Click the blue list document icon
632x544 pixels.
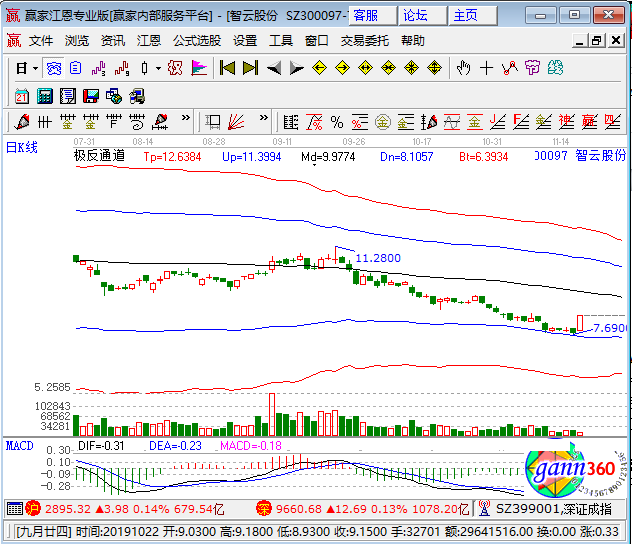click(x=75, y=68)
